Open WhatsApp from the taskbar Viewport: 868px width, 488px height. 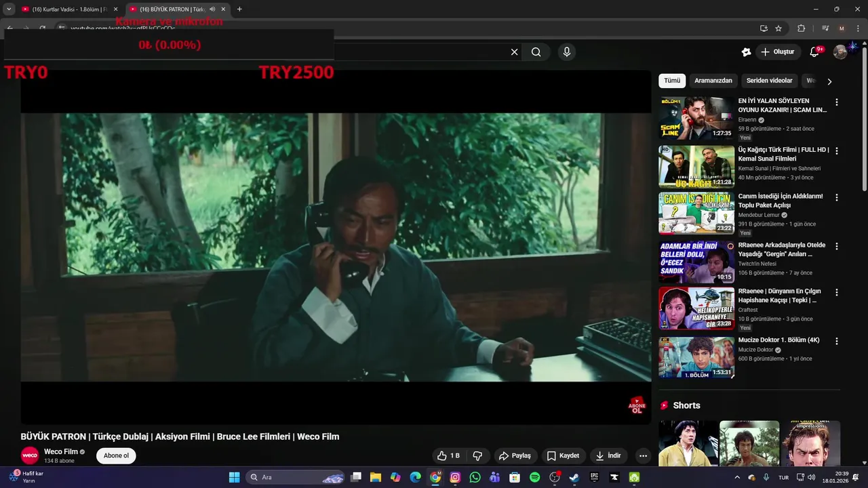tap(475, 477)
